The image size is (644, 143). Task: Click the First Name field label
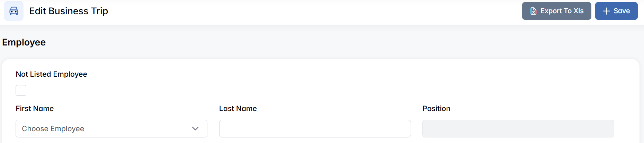coord(35,109)
